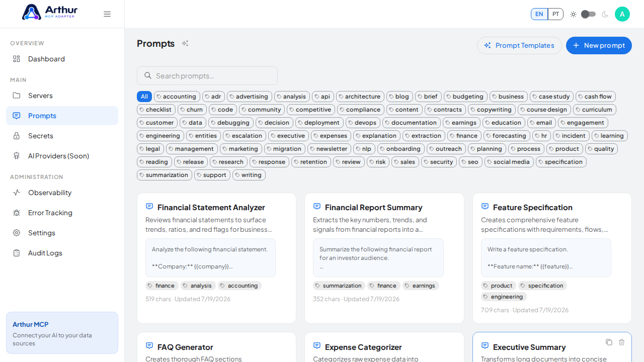This screenshot has height=362, width=644.
Task: Copy the Executive Summary prompt
Action: pyautogui.click(x=609, y=342)
